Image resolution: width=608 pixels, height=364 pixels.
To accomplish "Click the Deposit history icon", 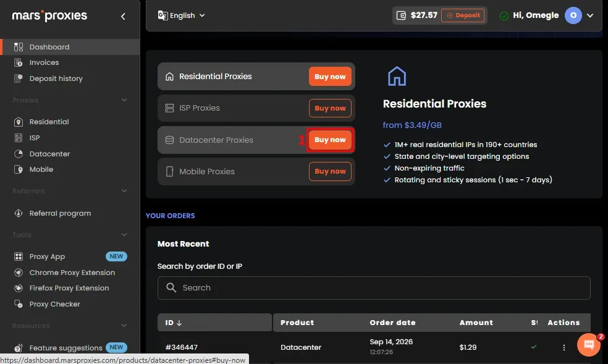I will click(x=18, y=78).
